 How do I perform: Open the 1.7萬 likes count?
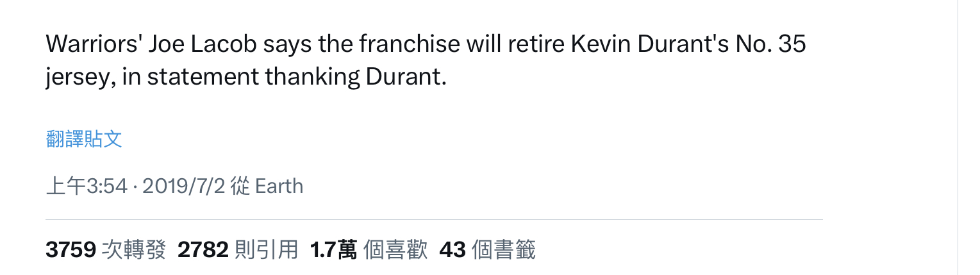333,250
